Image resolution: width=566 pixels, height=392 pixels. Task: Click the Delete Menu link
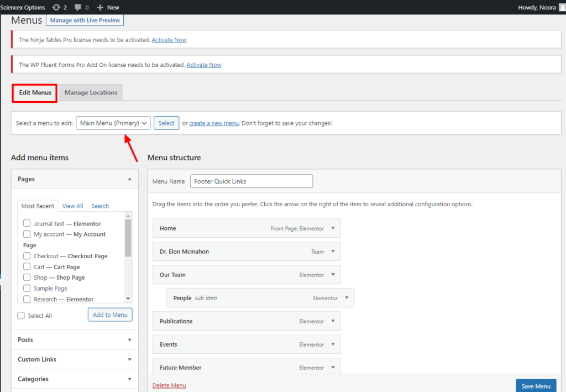(169, 385)
